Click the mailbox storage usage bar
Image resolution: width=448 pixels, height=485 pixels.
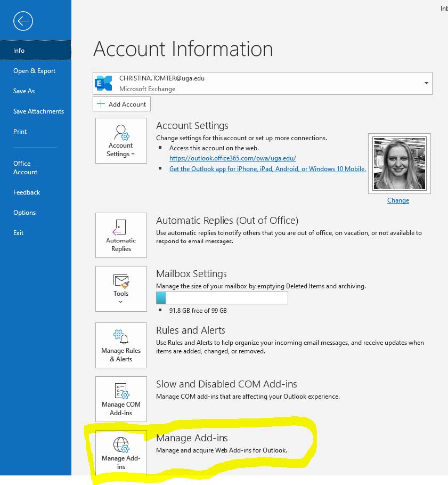coord(222,298)
